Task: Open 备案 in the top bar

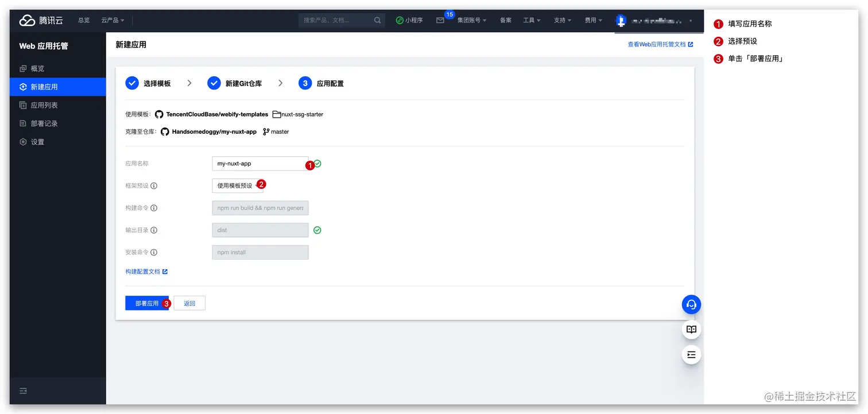Action: (505, 20)
